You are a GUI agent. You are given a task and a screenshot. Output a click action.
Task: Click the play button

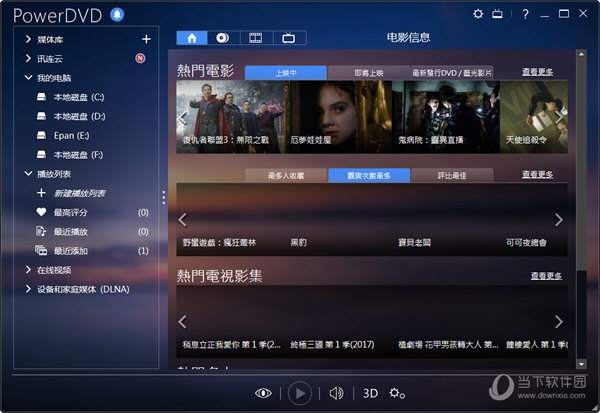300,393
